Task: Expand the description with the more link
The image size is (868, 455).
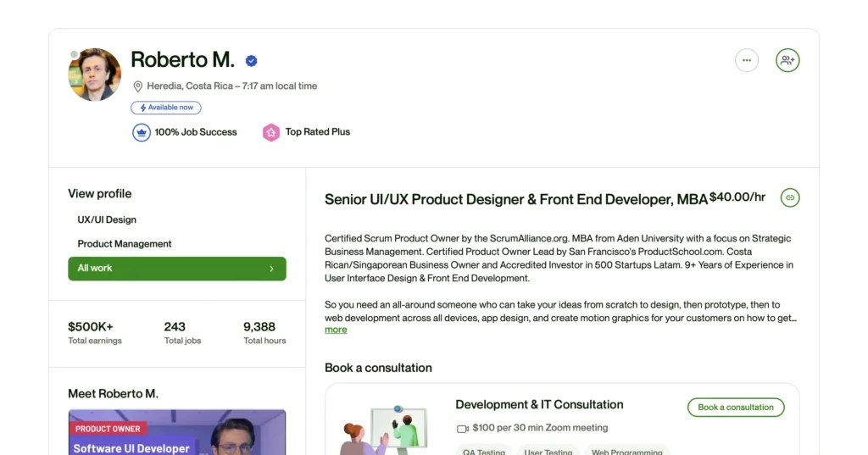Action: tap(336, 330)
